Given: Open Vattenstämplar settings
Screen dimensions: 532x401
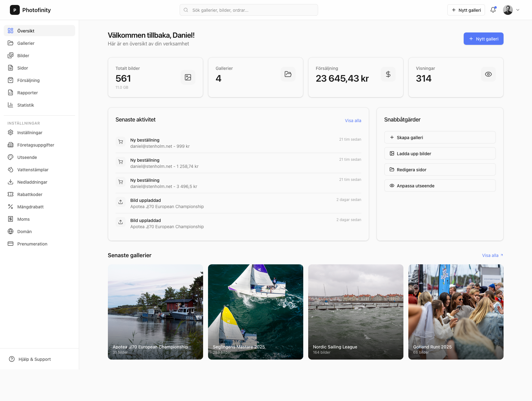Looking at the screenshot, I should pyautogui.click(x=32, y=169).
